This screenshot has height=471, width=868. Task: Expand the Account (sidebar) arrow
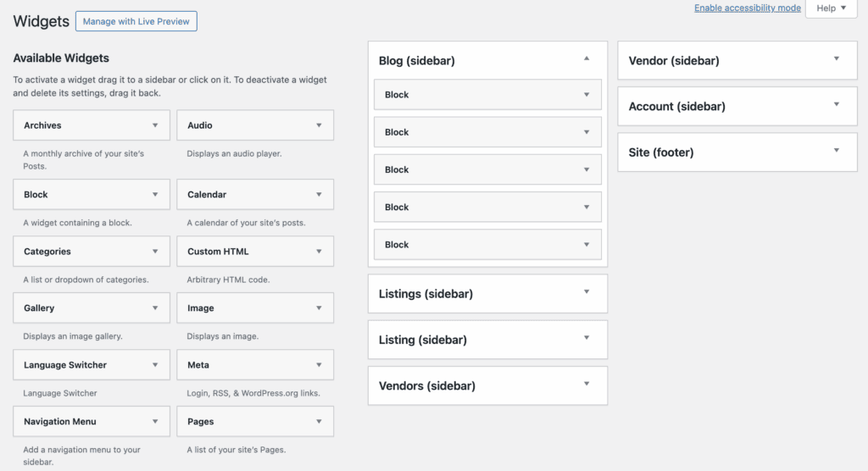tap(837, 104)
